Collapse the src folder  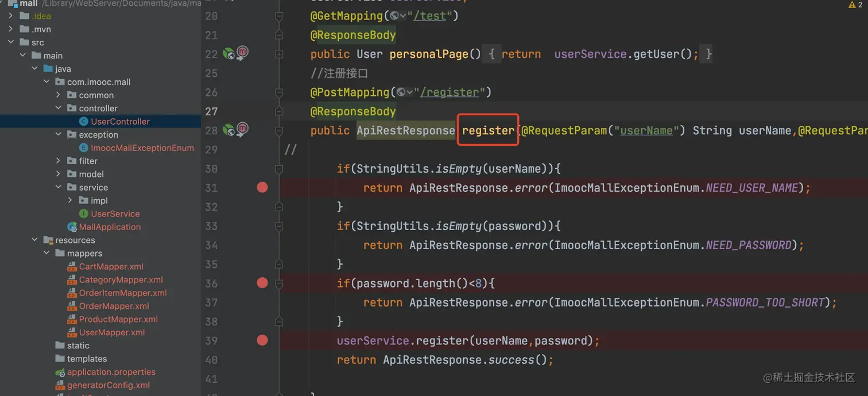click(11, 42)
